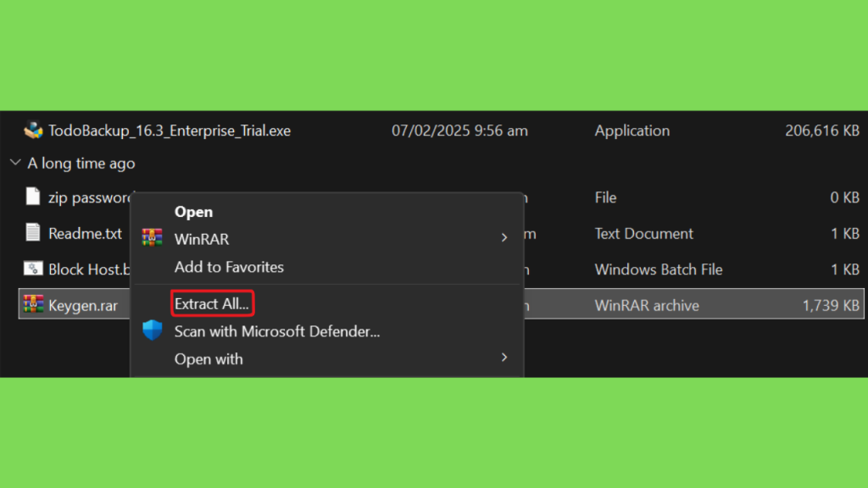Viewport: 868px width, 488px height.
Task: Click the 1 KB size of Readme.txt
Action: [x=845, y=234]
